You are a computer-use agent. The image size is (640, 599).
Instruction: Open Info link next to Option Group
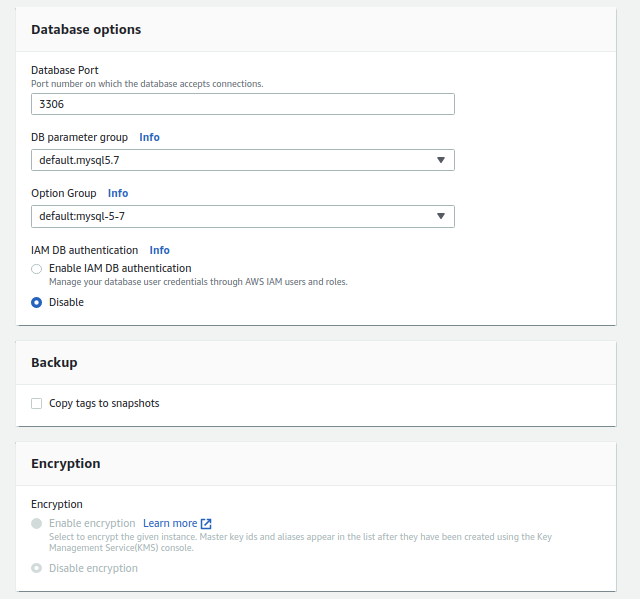[118, 193]
